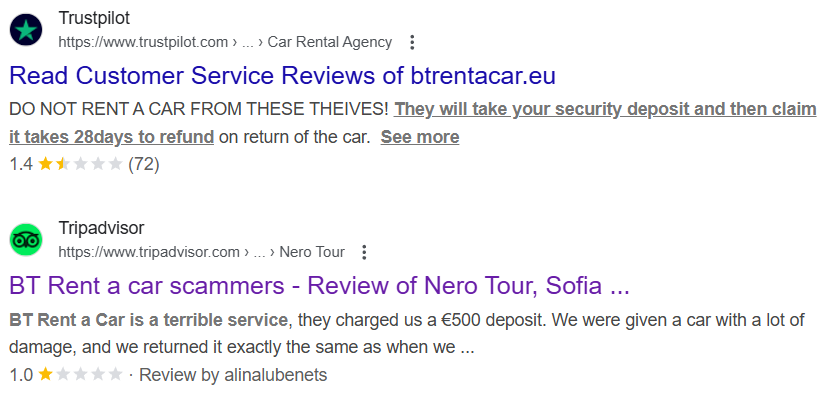Click the Trustpilot site name
836x408 pixels.
pyautogui.click(x=94, y=18)
